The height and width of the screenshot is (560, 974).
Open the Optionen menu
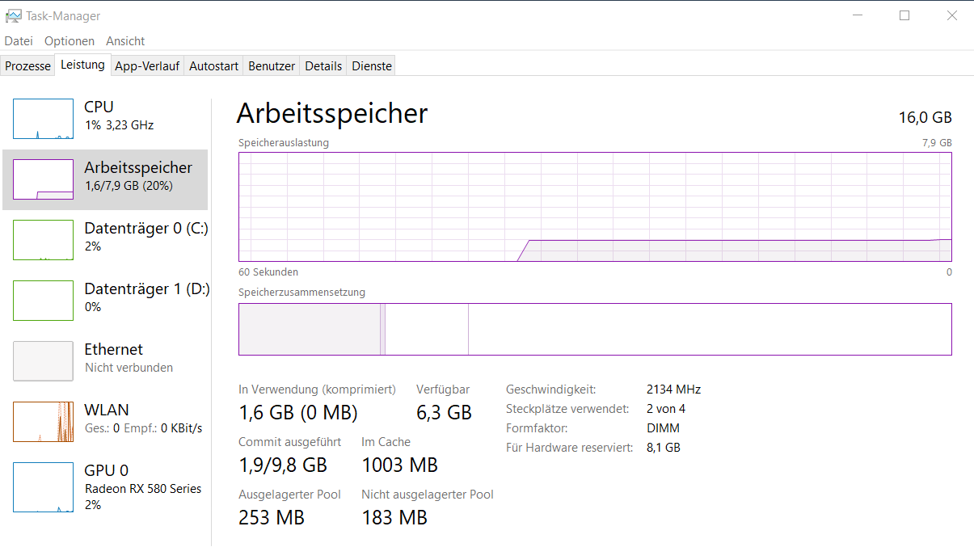(x=70, y=41)
